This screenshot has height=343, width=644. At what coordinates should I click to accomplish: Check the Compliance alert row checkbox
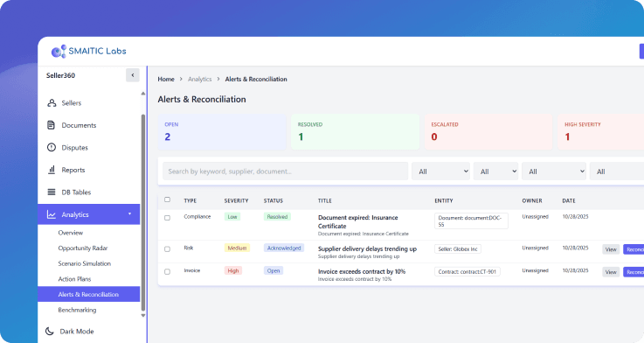coord(167,218)
